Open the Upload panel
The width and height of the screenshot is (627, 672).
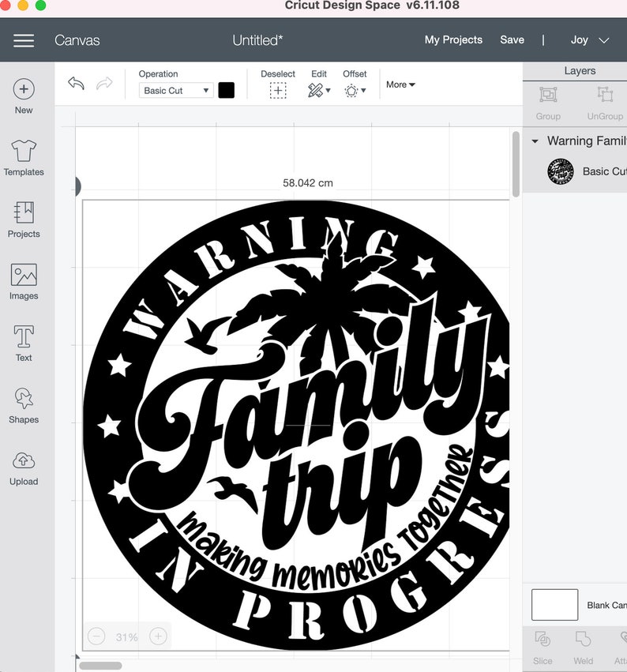point(24,468)
